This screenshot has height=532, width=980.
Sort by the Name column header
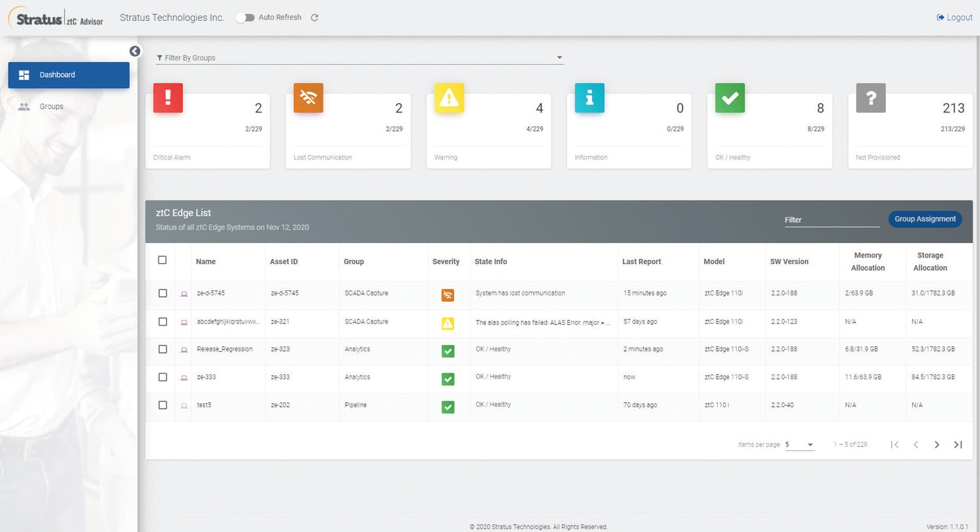coord(206,261)
